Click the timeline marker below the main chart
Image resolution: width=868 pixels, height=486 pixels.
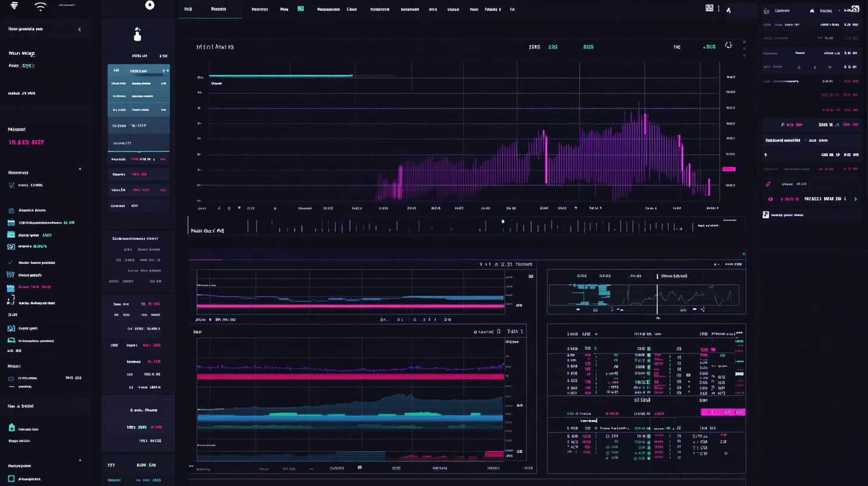coord(503,221)
